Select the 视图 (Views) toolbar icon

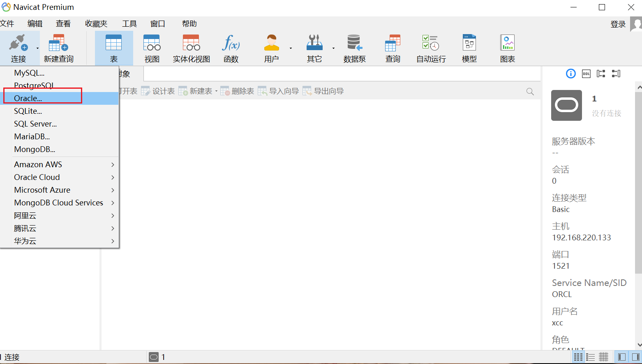tap(152, 47)
